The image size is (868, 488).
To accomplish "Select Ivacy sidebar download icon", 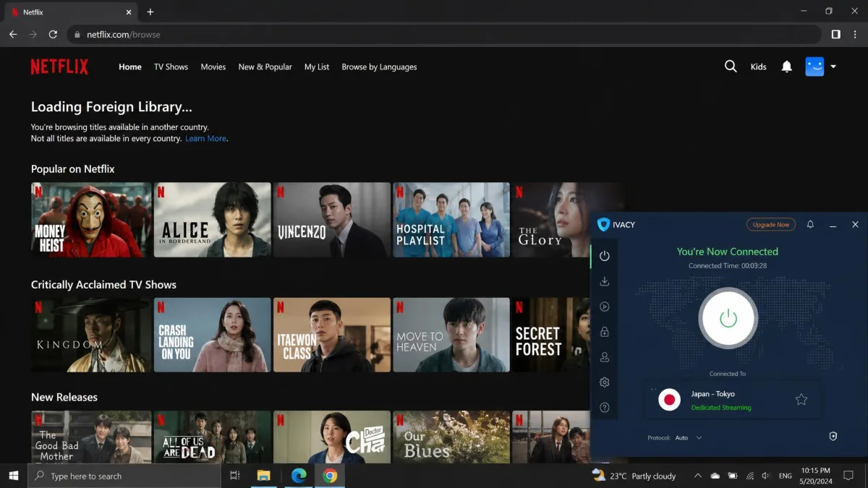I will tap(605, 281).
